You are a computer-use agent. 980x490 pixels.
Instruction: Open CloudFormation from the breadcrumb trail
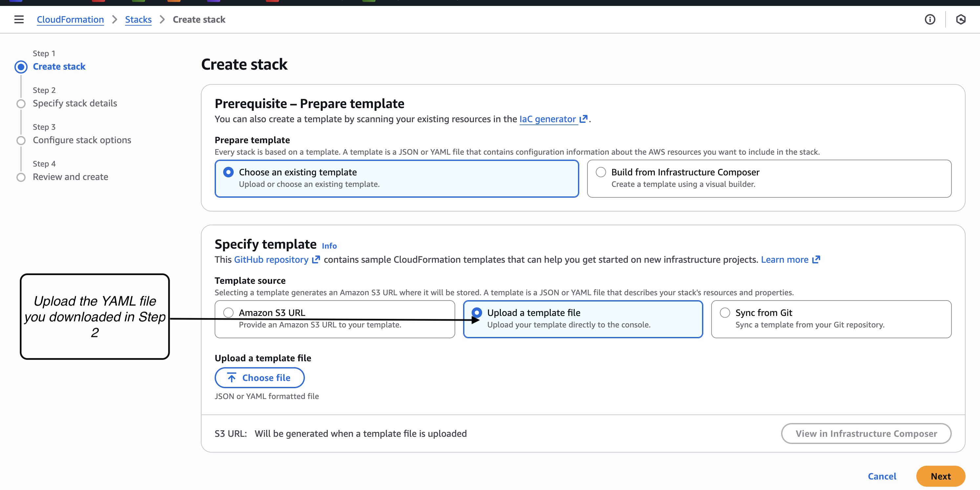[70, 19]
